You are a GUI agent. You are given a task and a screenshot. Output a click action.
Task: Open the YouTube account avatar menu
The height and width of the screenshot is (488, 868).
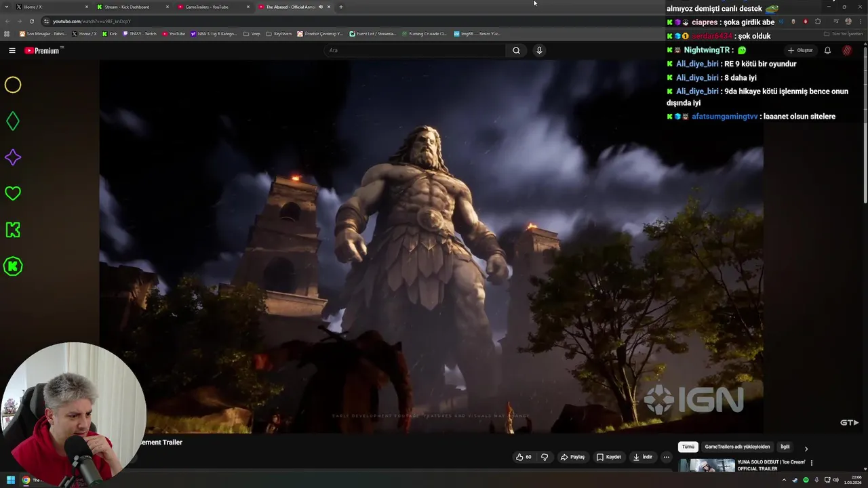coord(847,50)
